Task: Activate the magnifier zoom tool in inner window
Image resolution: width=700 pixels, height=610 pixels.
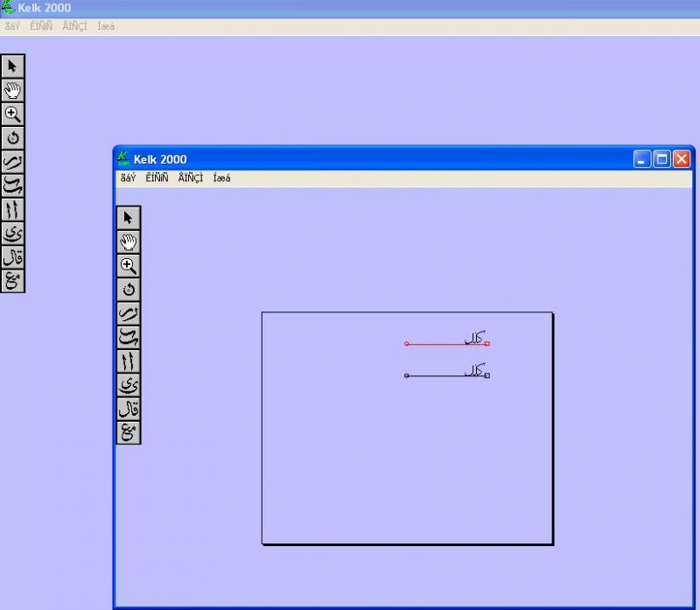Action: coord(129,266)
